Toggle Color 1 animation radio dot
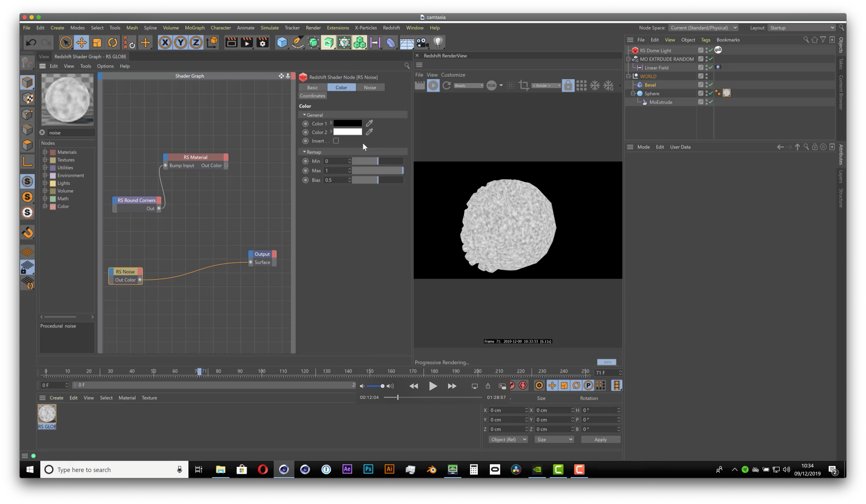This screenshot has width=866, height=504. (x=306, y=123)
